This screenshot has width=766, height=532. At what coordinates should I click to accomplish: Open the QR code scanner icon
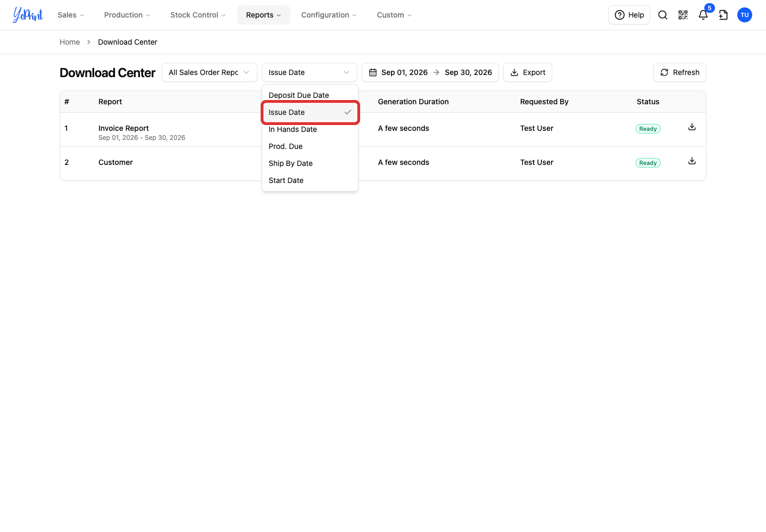coord(683,15)
